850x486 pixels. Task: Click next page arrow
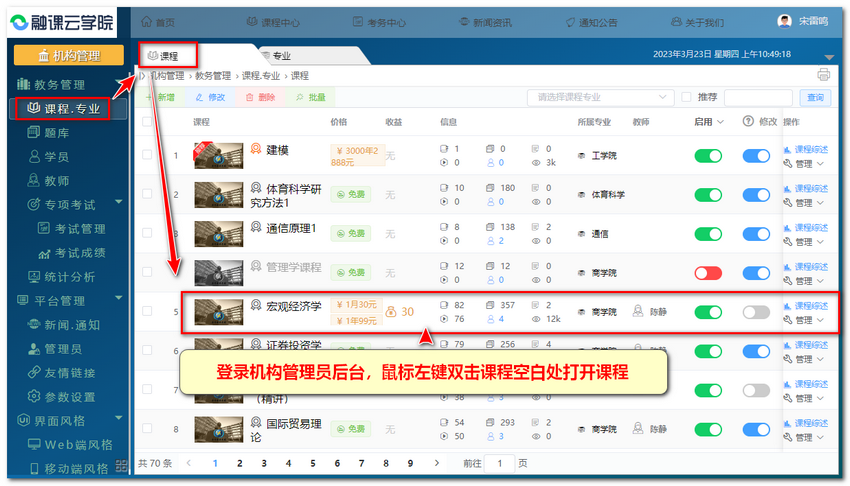[x=437, y=463]
